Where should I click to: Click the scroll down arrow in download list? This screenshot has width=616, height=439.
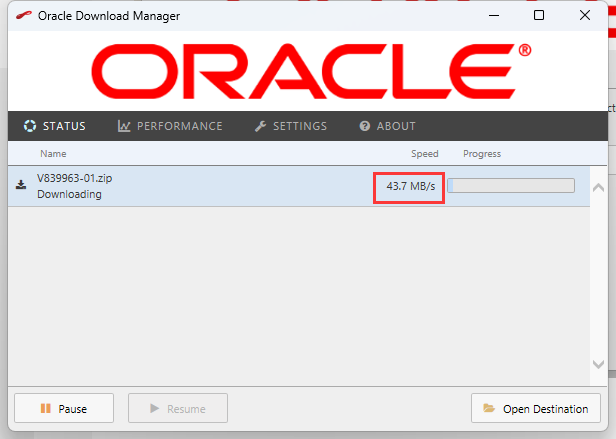[598, 364]
